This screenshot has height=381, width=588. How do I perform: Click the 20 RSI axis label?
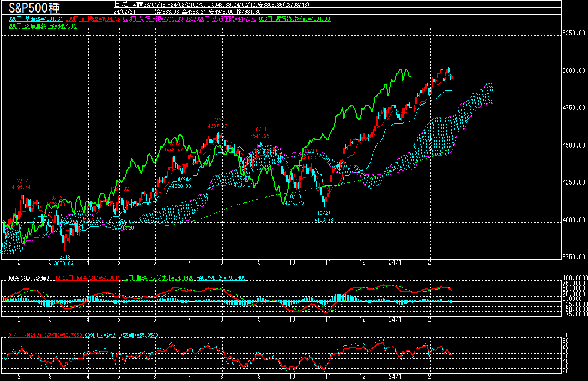pyautogui.click(x=566, y=371)
